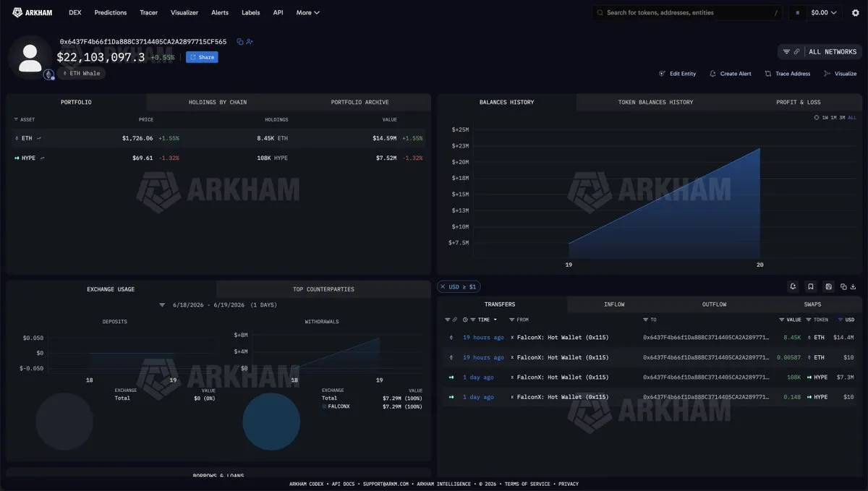
Task: Click the profile avatar image
Action: (x=30, y=58)
